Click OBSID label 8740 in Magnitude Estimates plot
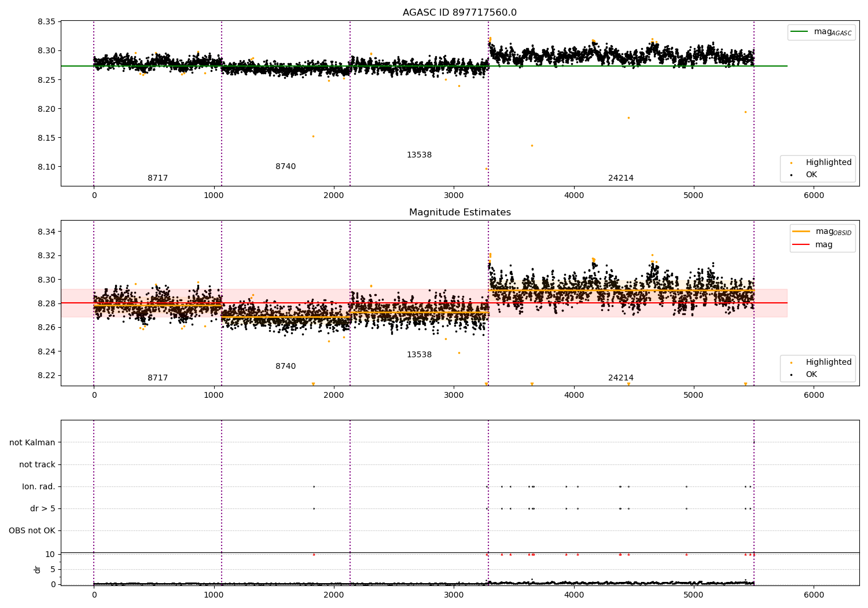The width and height of the screenshot is (868, 608). tap(285, 367)
